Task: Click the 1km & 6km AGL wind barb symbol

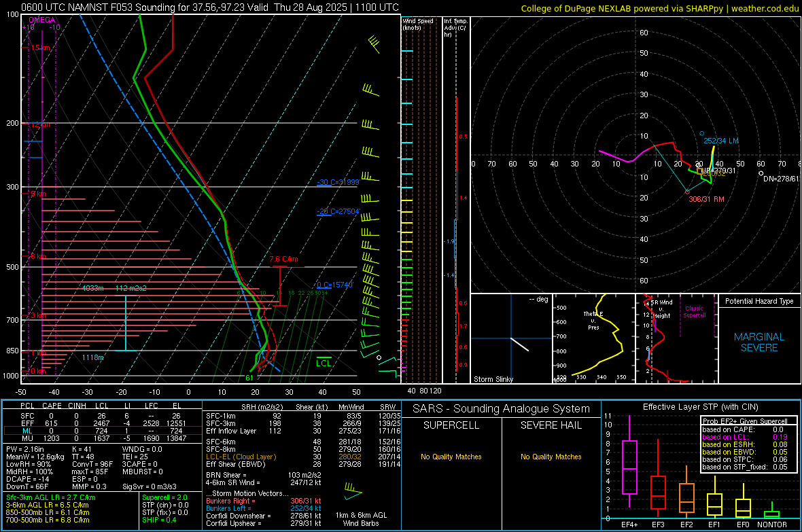Action: coord(353,491)
